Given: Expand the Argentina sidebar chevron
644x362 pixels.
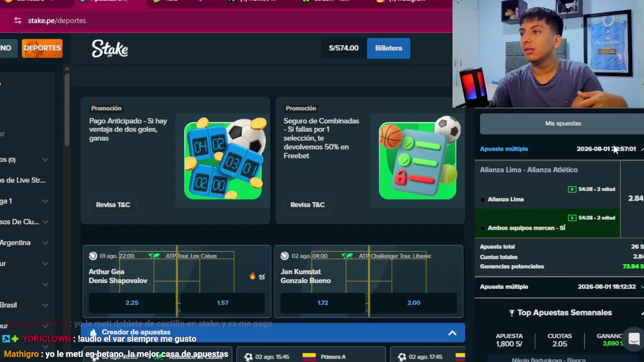Looking at the screenshot, I should coord(45,243).
